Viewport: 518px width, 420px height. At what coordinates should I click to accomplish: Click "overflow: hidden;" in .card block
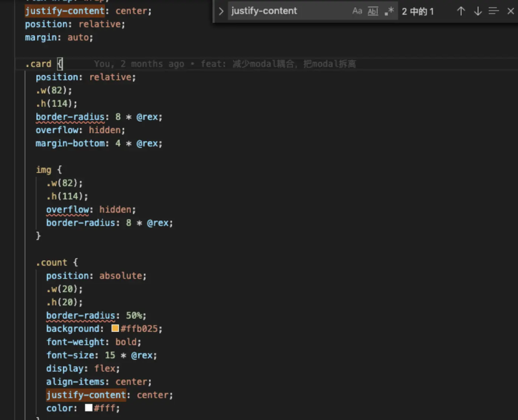(81, 130)
